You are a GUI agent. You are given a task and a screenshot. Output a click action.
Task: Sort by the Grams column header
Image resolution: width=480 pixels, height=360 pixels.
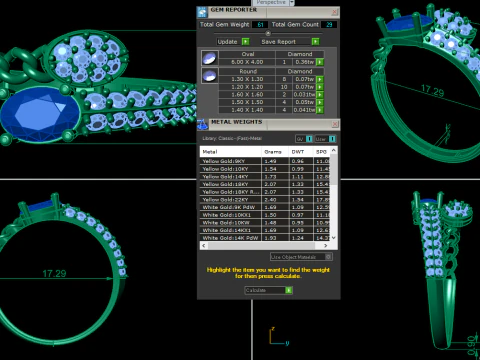pos(275,152)
